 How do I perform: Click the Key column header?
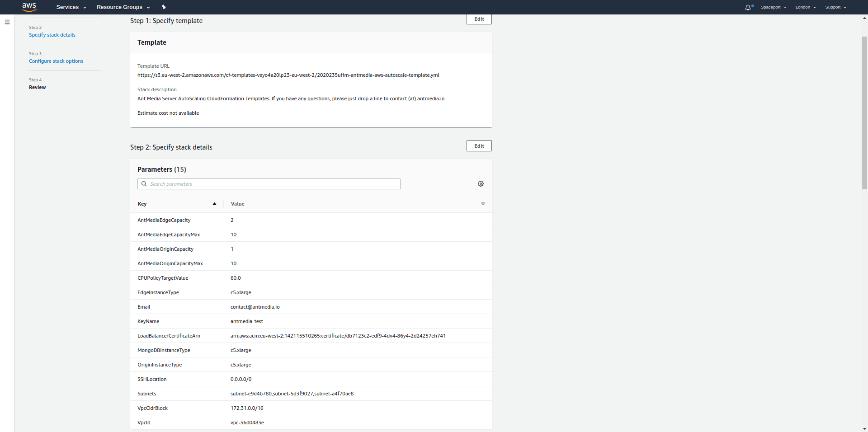[x=142, y=204]
